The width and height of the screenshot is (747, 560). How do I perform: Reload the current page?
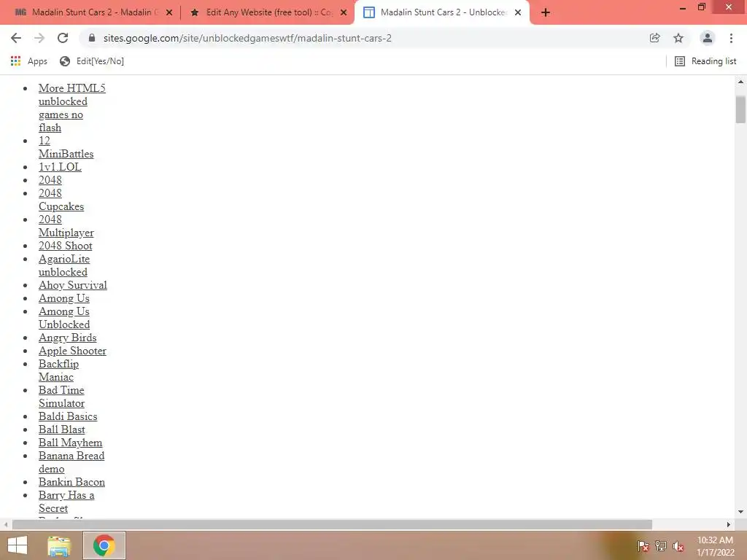pos(63,38)
